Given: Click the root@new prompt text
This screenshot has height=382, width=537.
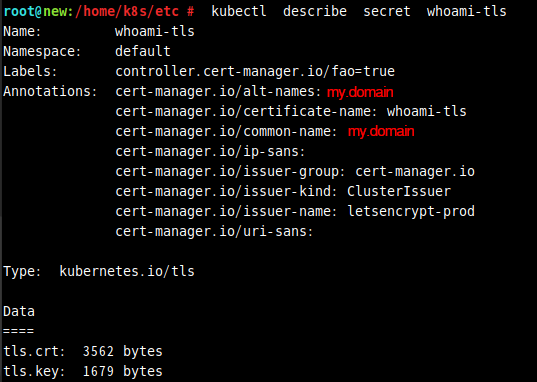Looking at the screenshot, I should click(x=36, y=11).
